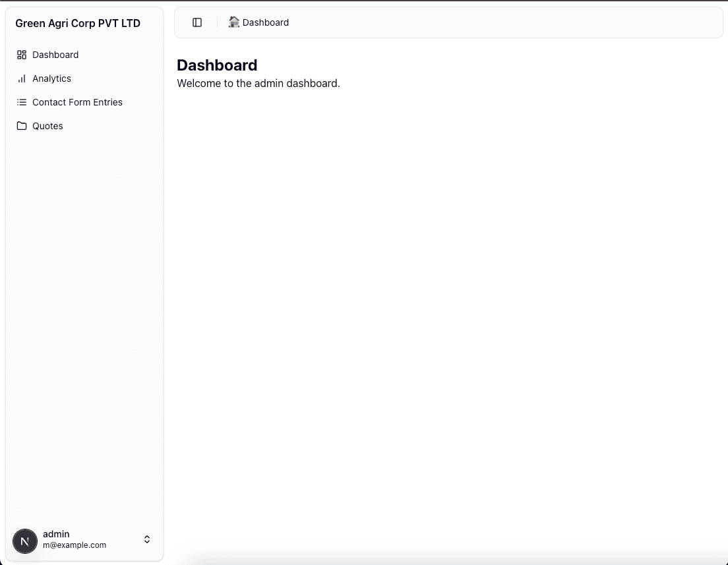Screen dimensions: 728x565
Task: Click the m@example.com email text
Action: click(75, 545)
